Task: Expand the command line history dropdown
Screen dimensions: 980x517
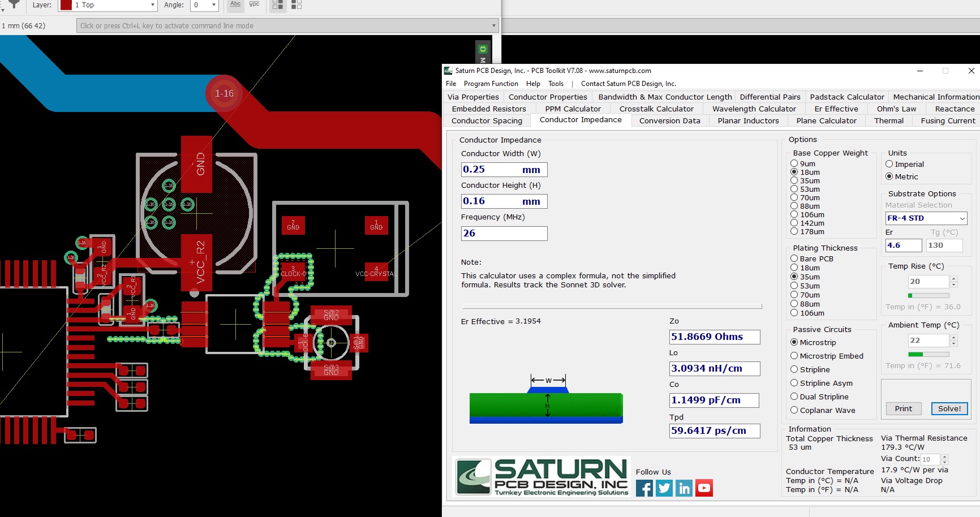Action: coord(493,25)
